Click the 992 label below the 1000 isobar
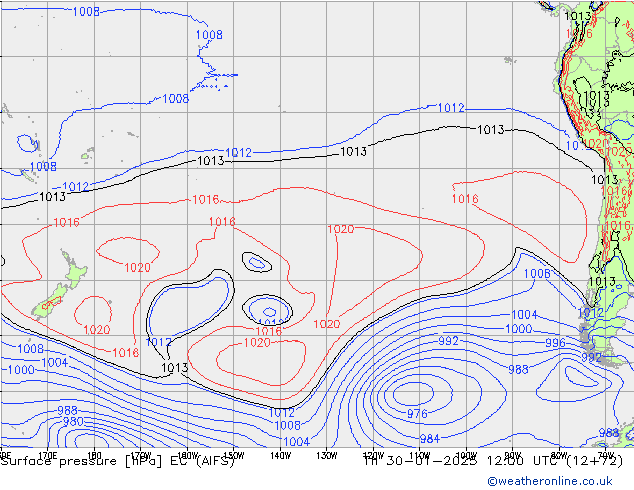Image resolution: width=634 pixels, height=490 pixels. tap(448, 341)
